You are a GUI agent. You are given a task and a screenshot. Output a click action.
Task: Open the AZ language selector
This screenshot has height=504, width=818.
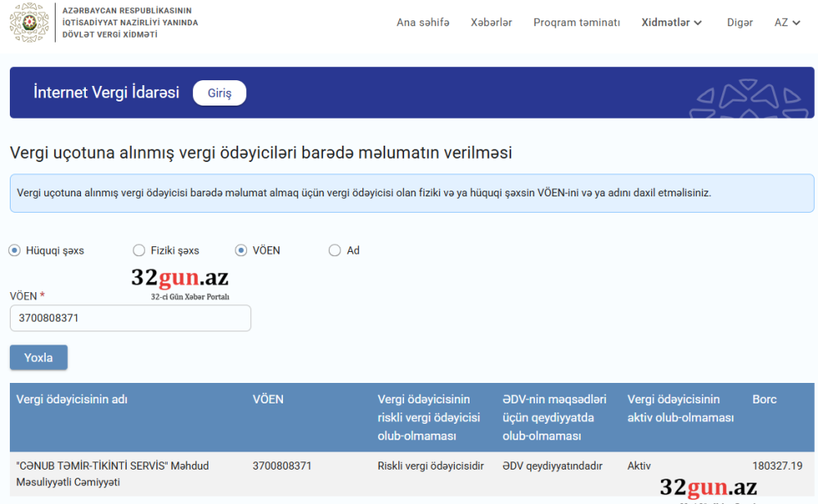click(786, 23)
